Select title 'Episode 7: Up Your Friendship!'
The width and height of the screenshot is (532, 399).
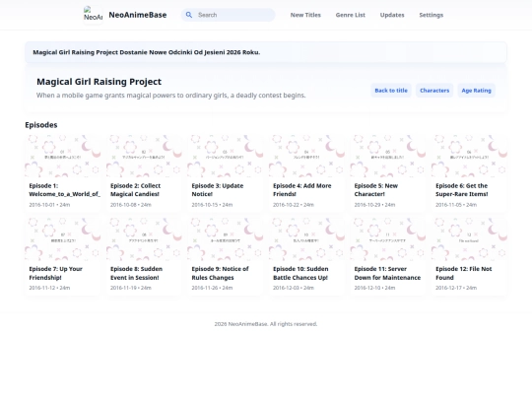click(x=55, y=273)
